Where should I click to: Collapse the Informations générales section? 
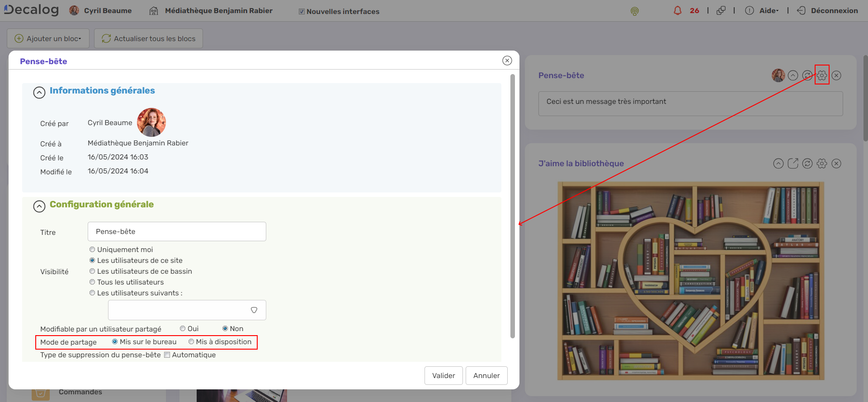pos(39,93)
